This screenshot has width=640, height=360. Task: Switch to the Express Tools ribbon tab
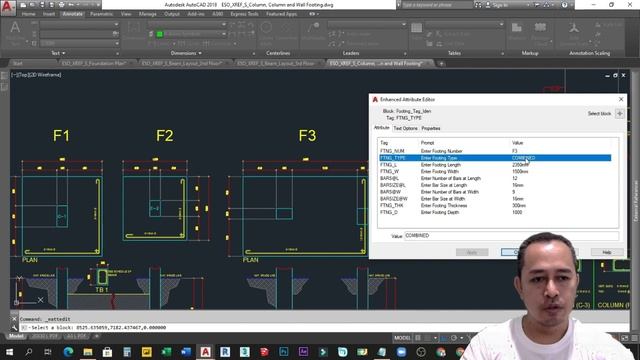[244, 14]
